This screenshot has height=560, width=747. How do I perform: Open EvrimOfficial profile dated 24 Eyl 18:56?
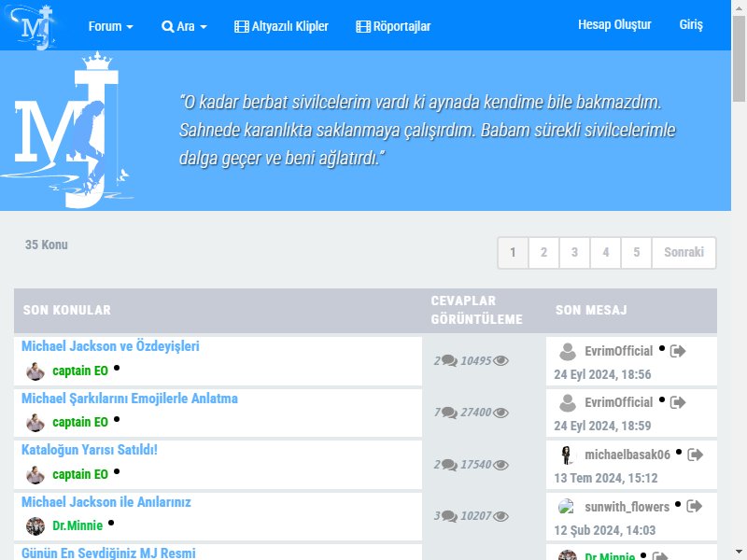pyautogui.click(x=619, y=352)
